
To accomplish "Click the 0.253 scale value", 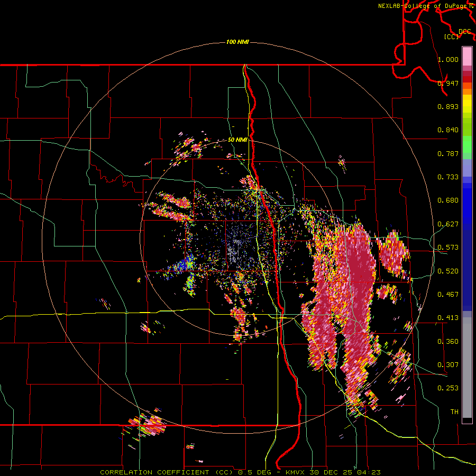I will (448, 388).
